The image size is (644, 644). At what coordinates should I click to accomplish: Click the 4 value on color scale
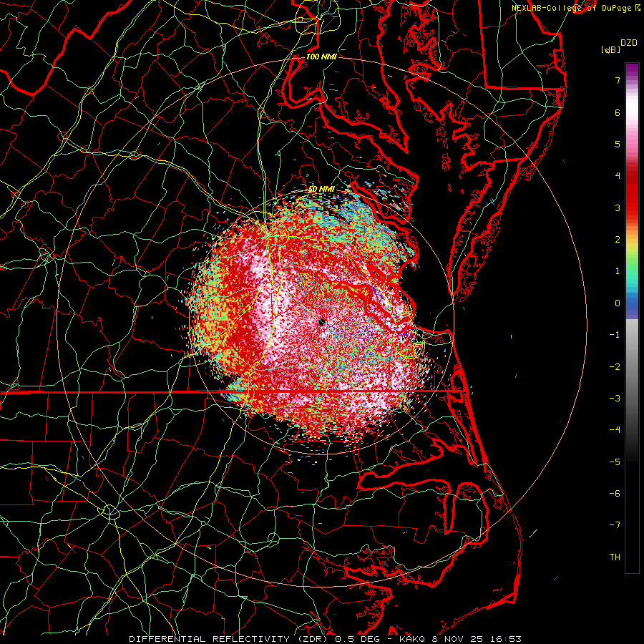point(618,176)
